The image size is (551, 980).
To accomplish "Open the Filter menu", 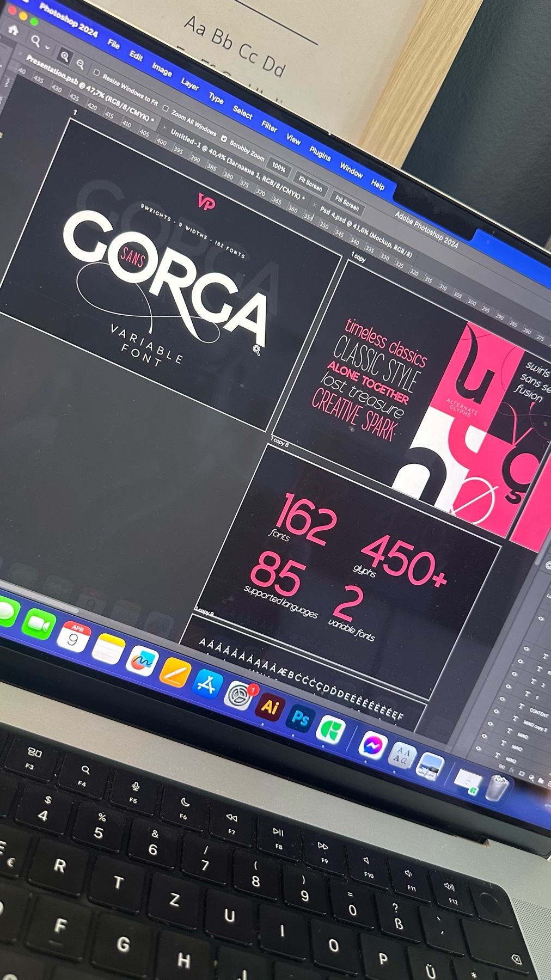I will 270,126.
